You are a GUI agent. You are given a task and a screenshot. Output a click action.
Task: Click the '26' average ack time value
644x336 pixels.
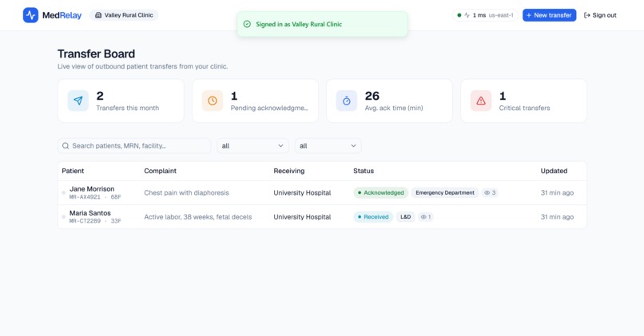coord(372,96)
